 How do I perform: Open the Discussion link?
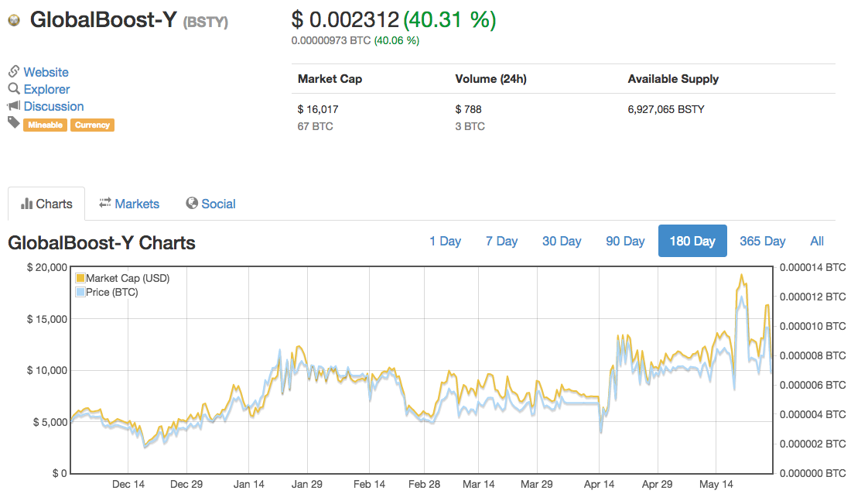(x=53, y=106)
